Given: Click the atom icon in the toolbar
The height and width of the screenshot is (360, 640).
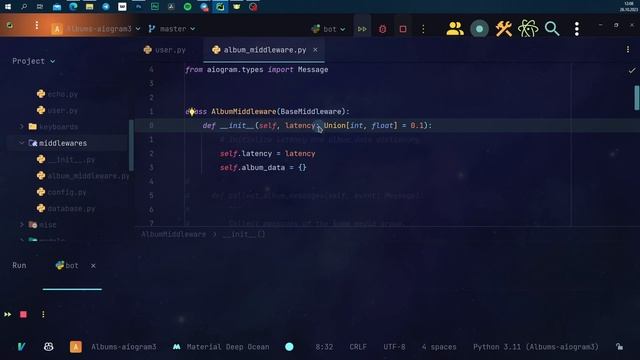Looking at the screenshot, I should pyautogui.click(x=528, y=29).
